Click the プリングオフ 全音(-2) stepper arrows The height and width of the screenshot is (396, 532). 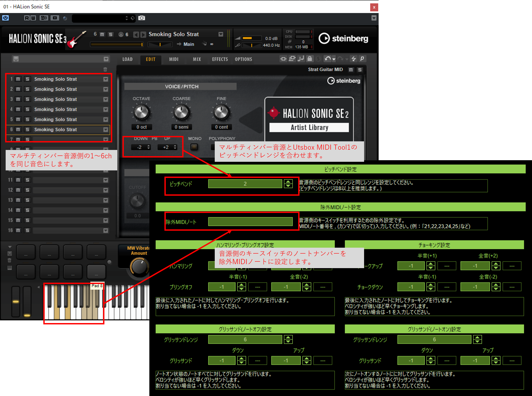tap(307, 287)
